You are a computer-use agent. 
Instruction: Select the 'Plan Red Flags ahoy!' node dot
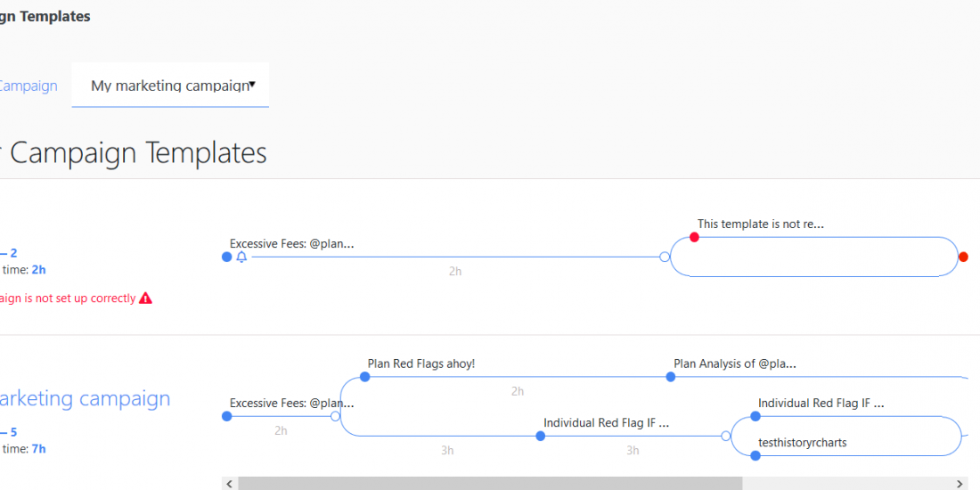click(365, 377)
